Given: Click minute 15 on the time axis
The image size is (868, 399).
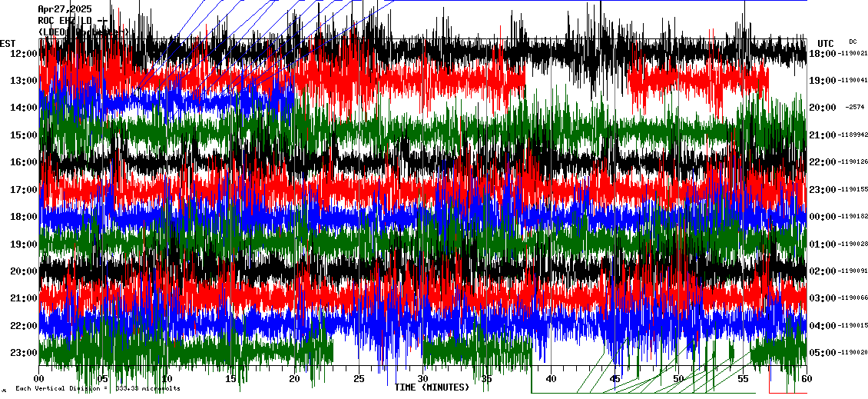Looking at the screenshot, I should tap(231, 379).
